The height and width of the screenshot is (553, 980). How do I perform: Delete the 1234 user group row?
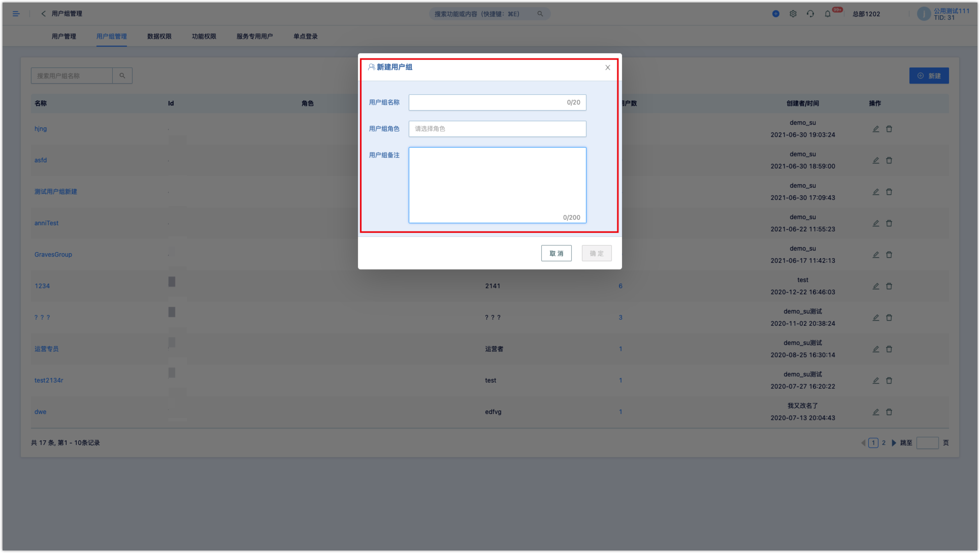click(889, 286)
